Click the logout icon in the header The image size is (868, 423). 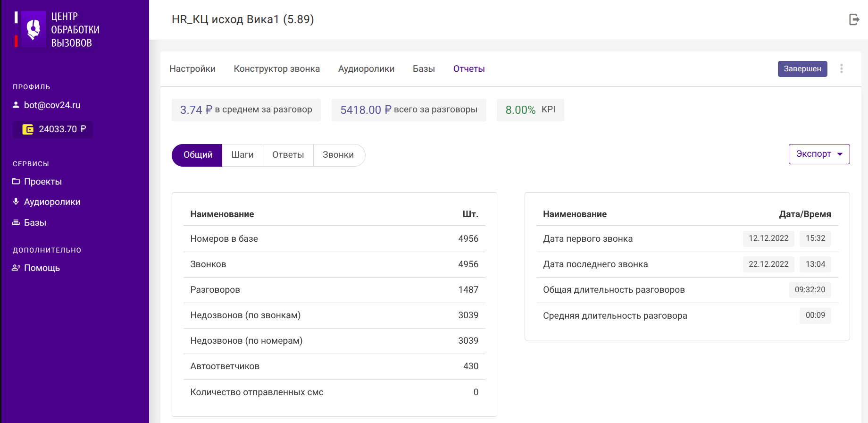[x=854, y=19]
